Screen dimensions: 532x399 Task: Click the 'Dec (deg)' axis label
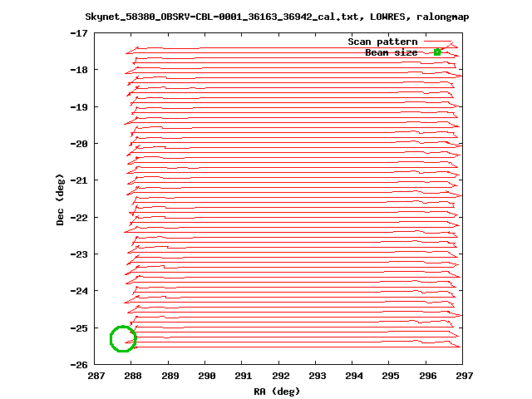(x=60, y=199)
